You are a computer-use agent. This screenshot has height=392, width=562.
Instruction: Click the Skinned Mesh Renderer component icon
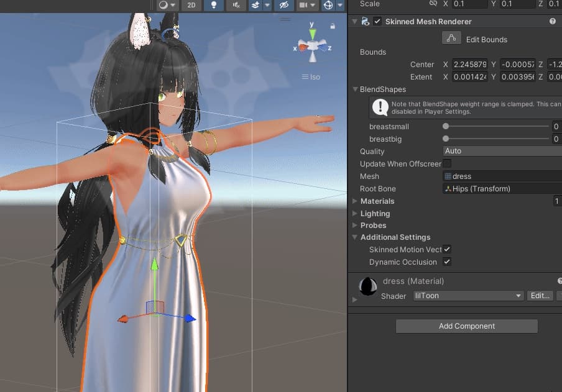tap(365, 22)
